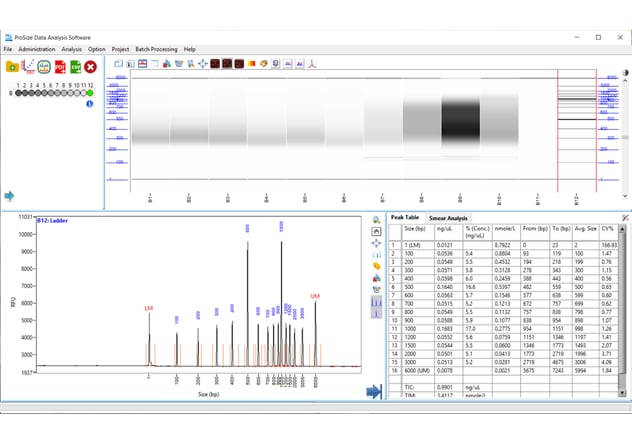Click the open folder icon
632x442 pixels.
coord(12,67)
